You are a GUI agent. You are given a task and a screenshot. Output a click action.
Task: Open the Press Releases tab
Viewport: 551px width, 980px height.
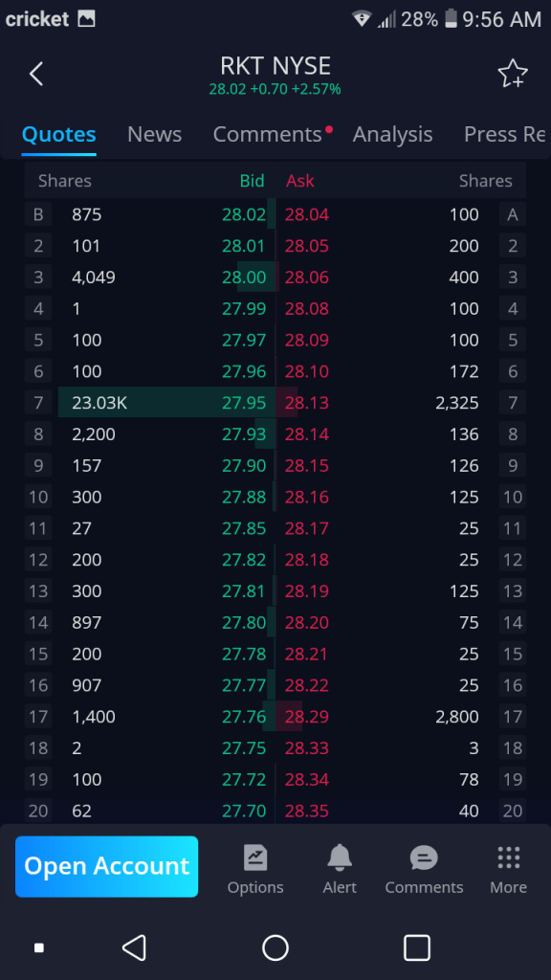pyautogui.click(x=505, y=134)
